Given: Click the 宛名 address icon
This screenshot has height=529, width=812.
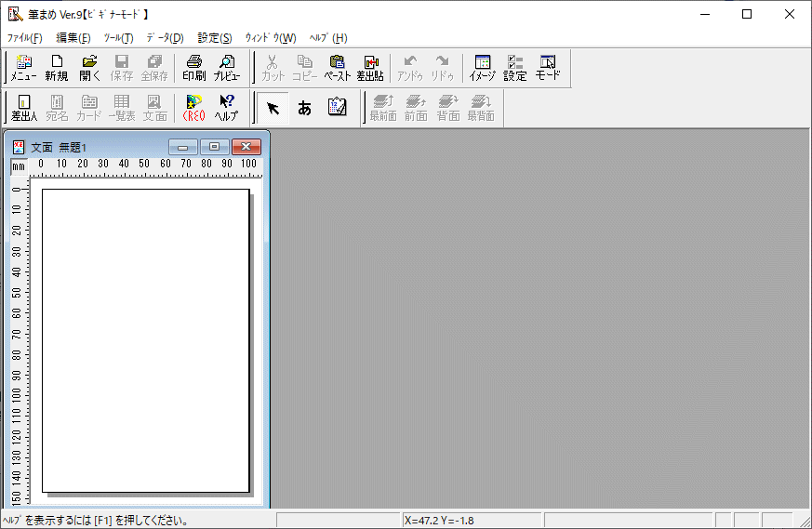Looking at the screenshot, I should tap(57, 108).
